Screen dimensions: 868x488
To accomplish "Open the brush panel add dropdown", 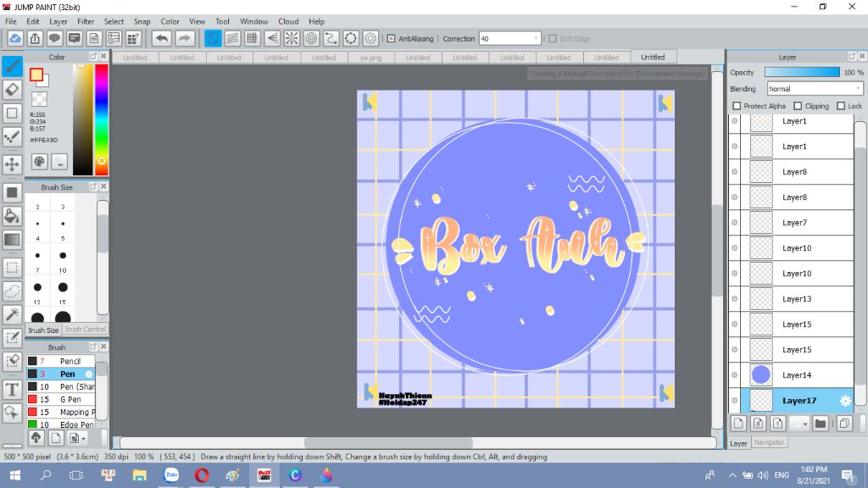I will pyautogui.click(x=77, y=438).
